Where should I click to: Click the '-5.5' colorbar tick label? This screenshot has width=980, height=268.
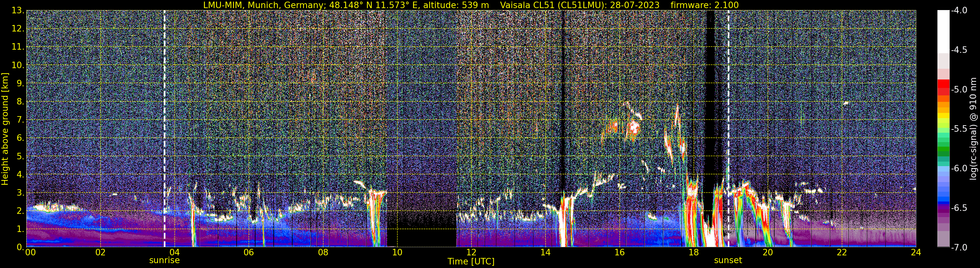pyautogui.click(x=959, y=129)
